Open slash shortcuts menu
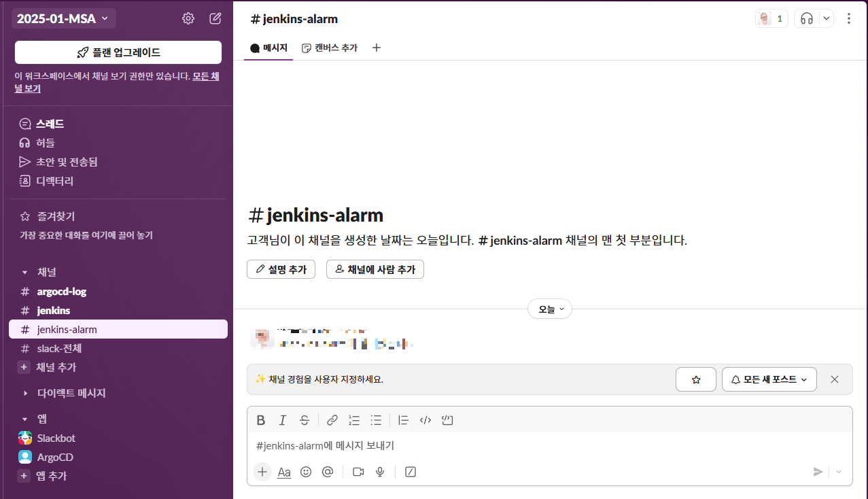 pos(411,472)
